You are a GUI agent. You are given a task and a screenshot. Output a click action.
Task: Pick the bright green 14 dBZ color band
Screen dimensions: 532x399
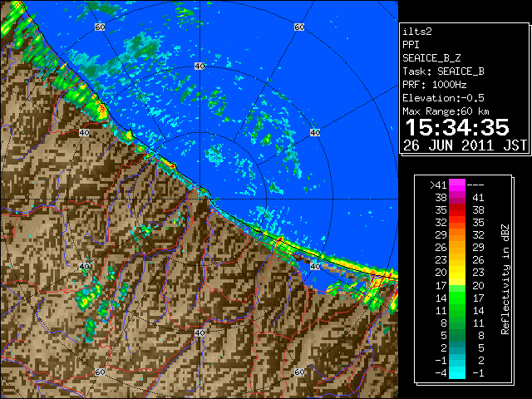click(x=457, y=298)
